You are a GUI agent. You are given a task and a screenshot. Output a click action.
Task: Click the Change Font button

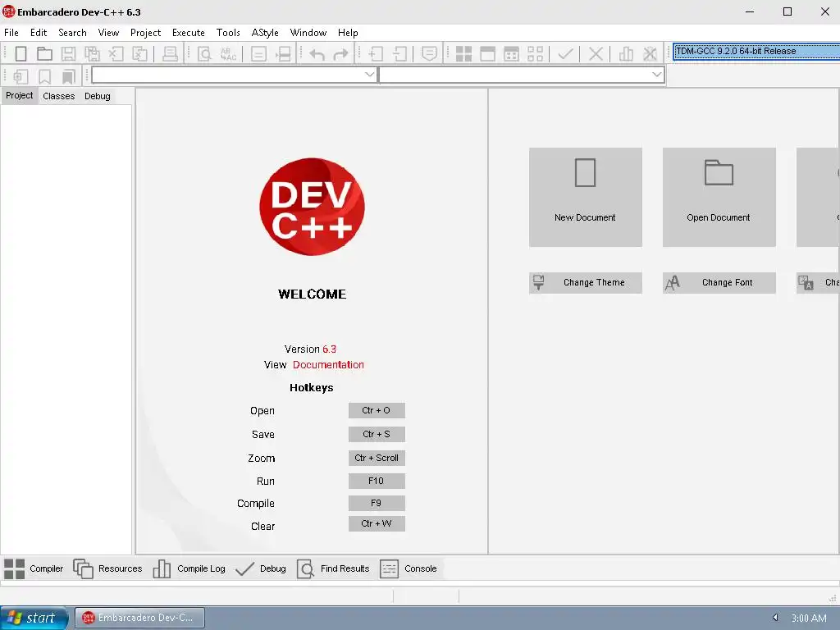point(719,282)
